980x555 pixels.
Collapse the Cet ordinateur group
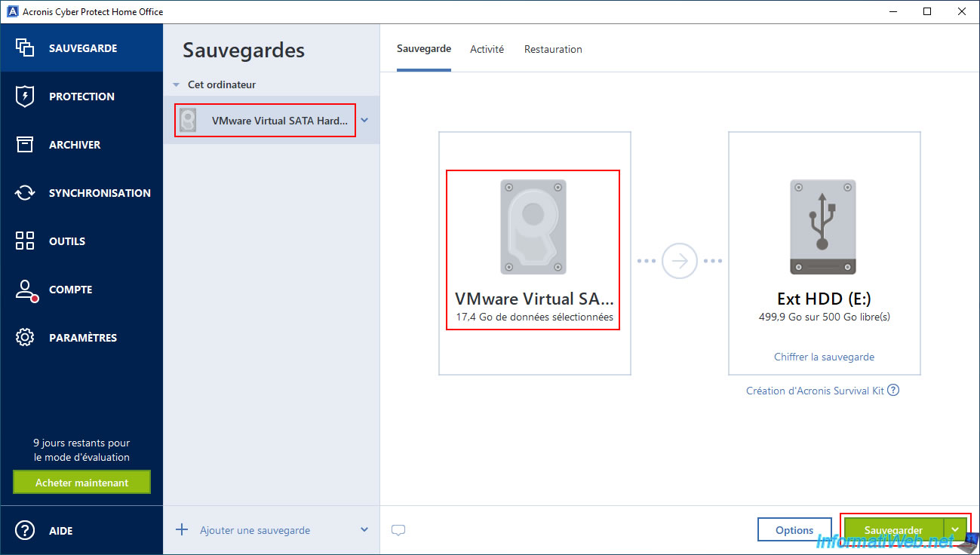(x=177, y=85)
